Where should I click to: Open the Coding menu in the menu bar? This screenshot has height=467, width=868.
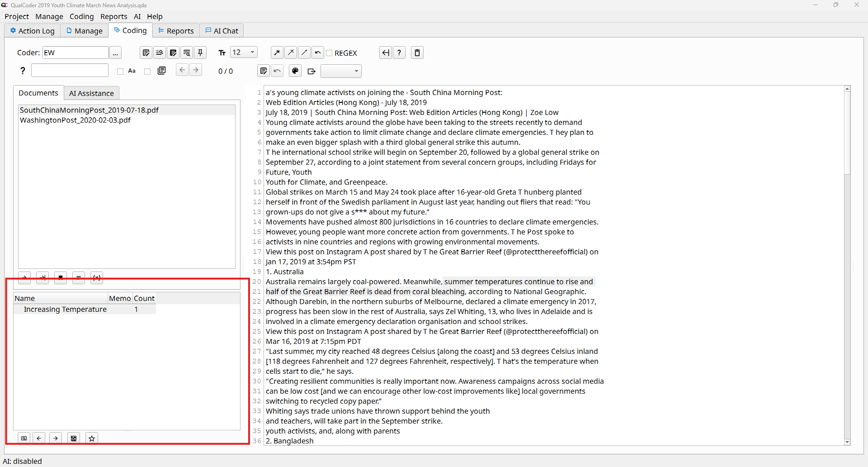pos(81,16)
